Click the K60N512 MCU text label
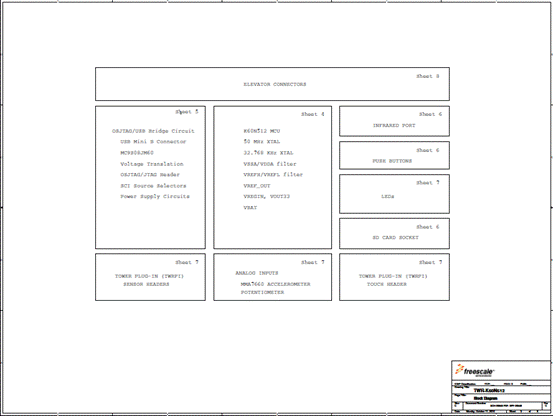The height and width of the screenshot is (416, 553). (x=262, y=131)
